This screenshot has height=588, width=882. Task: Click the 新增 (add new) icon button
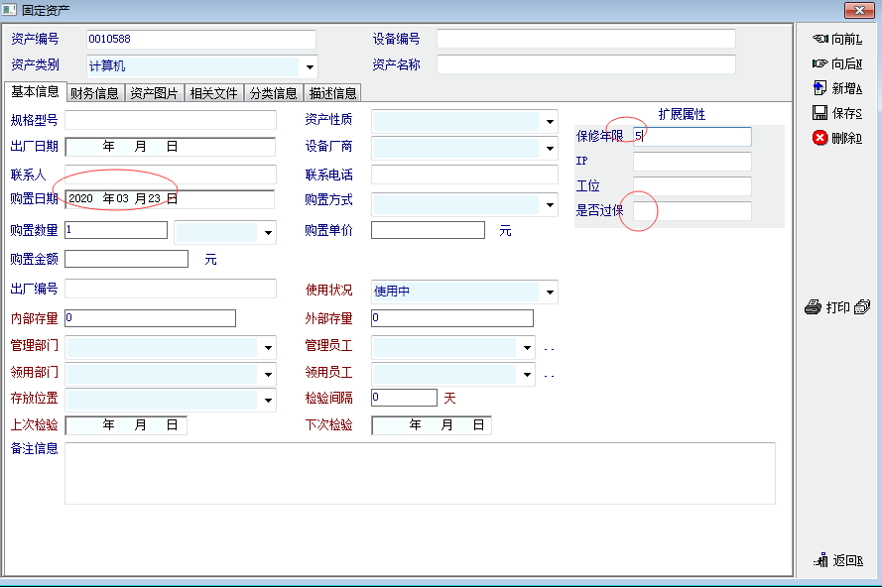click(820, 88)
